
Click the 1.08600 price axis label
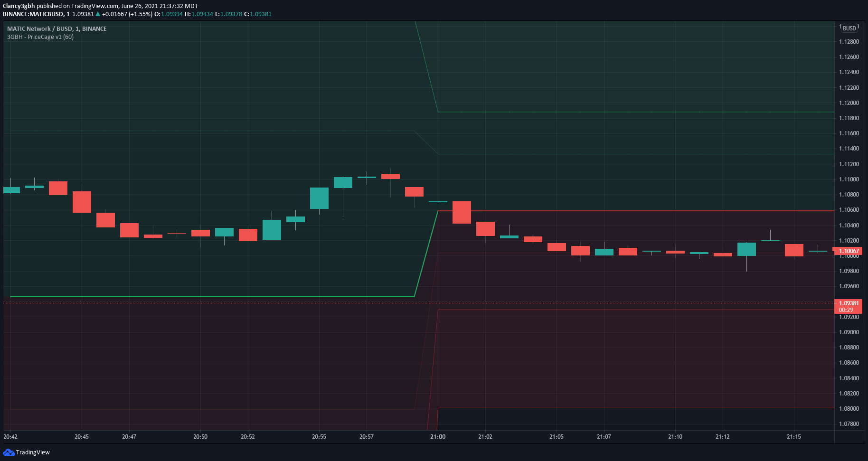849,363
